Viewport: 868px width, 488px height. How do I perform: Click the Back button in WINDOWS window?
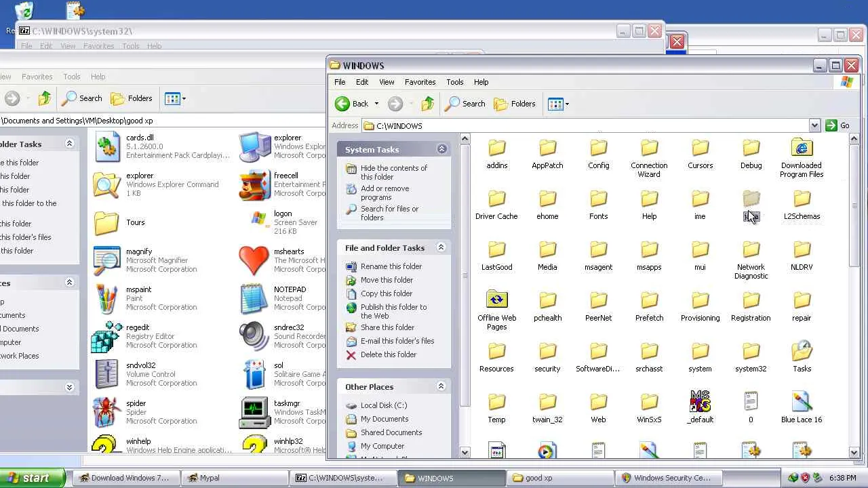pos(352,104)
